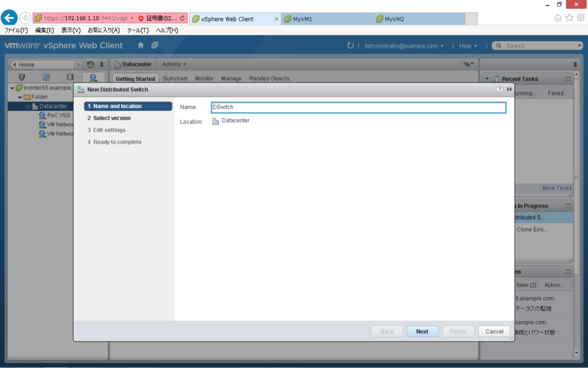Minimize wizard using double-arrow icon
The image size is (588, 368).
[x=509, y=89]
